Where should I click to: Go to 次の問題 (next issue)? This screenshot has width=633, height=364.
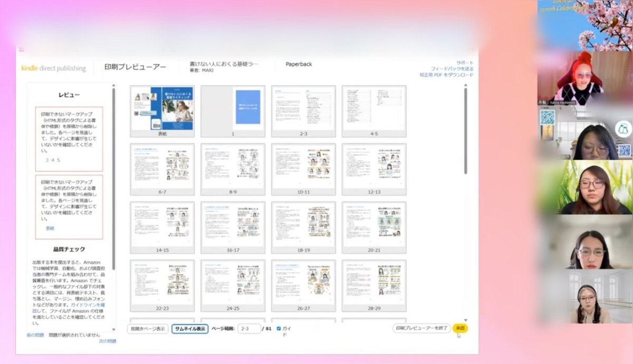click(107, 341)
